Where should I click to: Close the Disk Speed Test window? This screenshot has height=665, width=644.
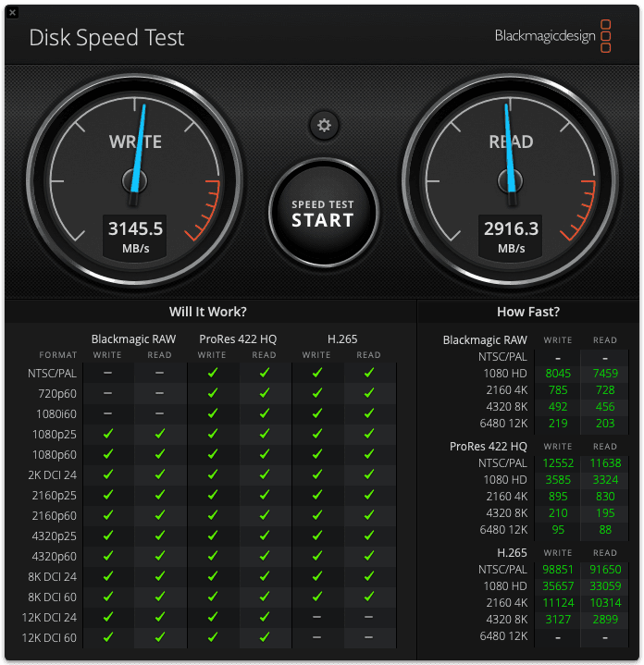click(x=12, y=12)
